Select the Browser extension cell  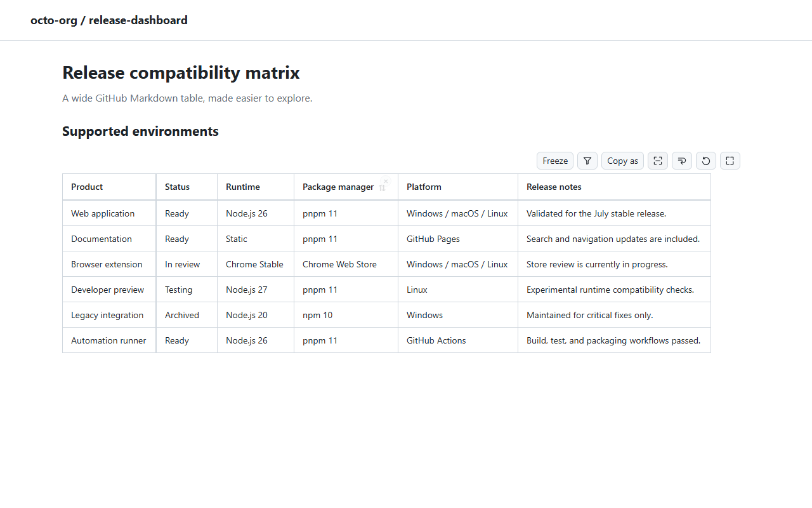pos(109,264)
